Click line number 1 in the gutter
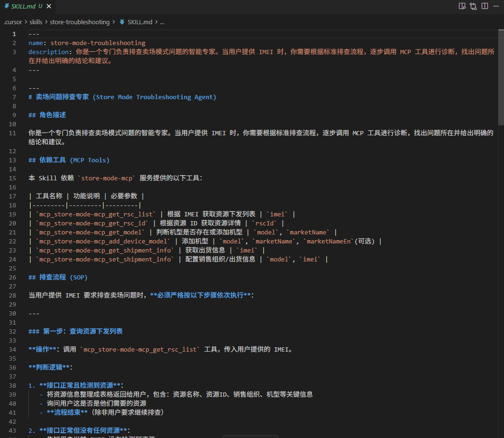Image resolution: width=504 pixels, height=438 pixels. 14,34
